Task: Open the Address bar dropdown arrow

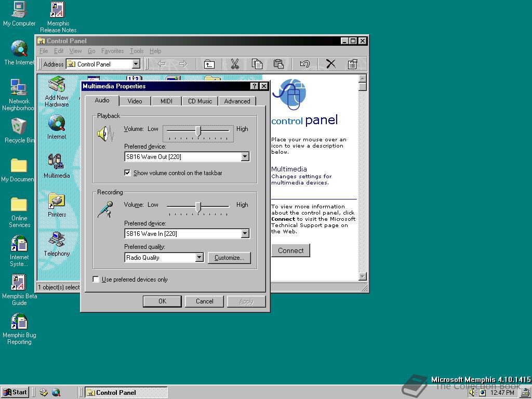Action: (x=136, y=64)
